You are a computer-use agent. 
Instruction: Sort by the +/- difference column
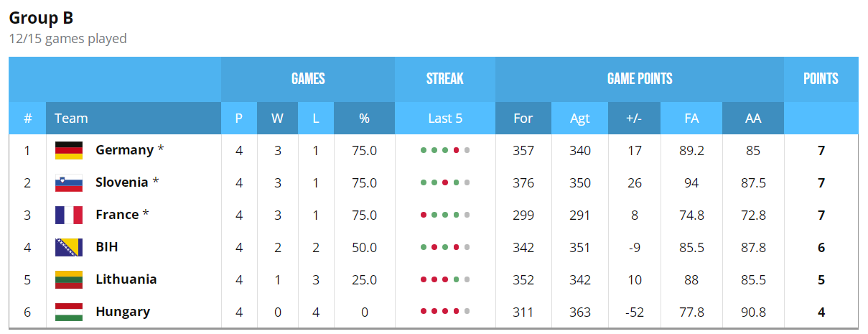(634, 119)
